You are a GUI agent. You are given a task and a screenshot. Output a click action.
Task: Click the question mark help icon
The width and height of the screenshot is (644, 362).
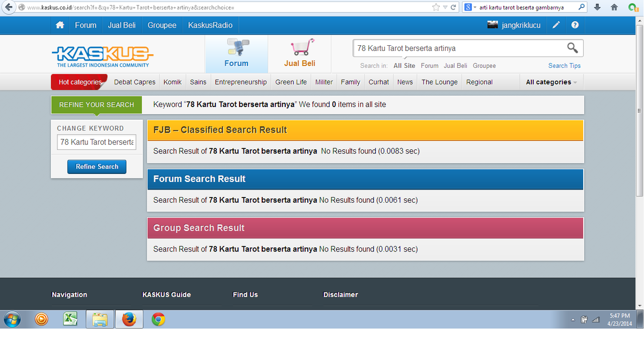[575, 25]
